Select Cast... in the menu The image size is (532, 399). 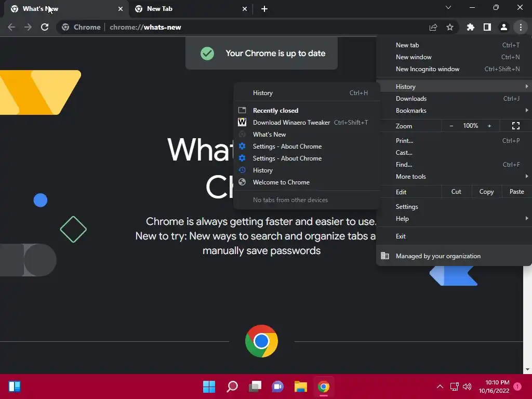tap(454, 153)
